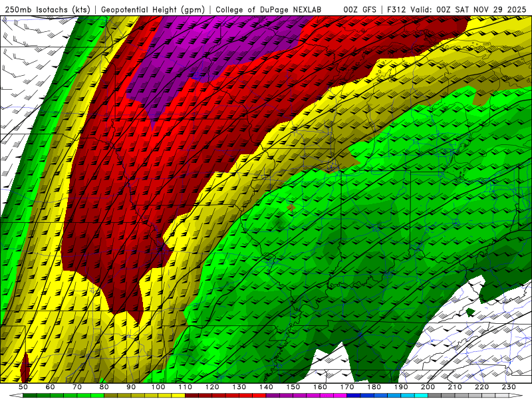Select the brightest yellow swatch just before 110

coord(178,396)
